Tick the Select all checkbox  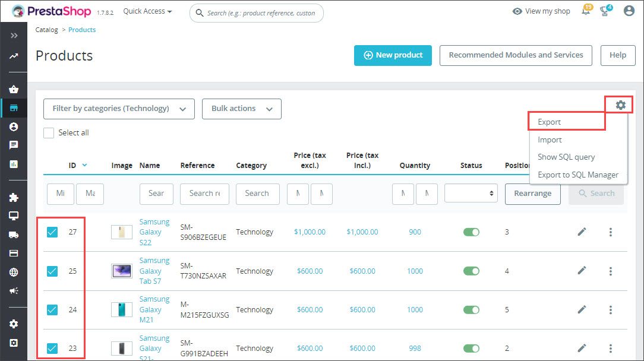click(x=49, y=132)
